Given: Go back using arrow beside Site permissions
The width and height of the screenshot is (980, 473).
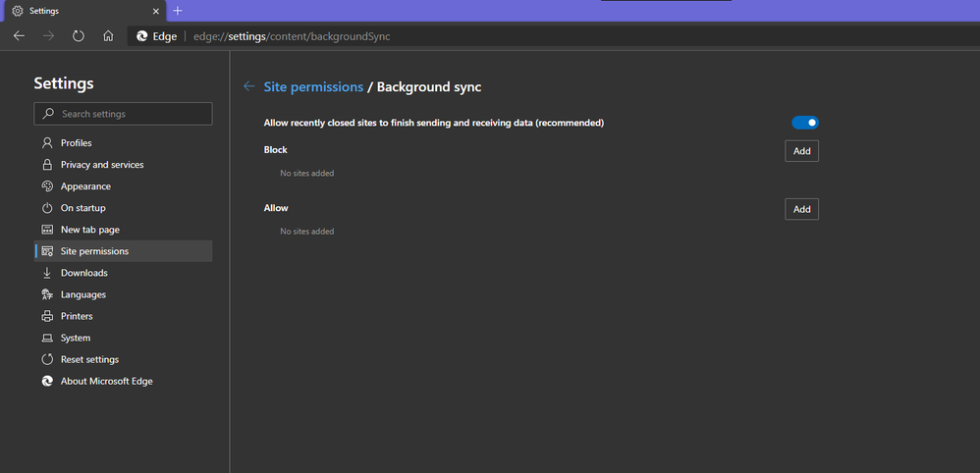Looking at the screenshot, I should (248, 87).
